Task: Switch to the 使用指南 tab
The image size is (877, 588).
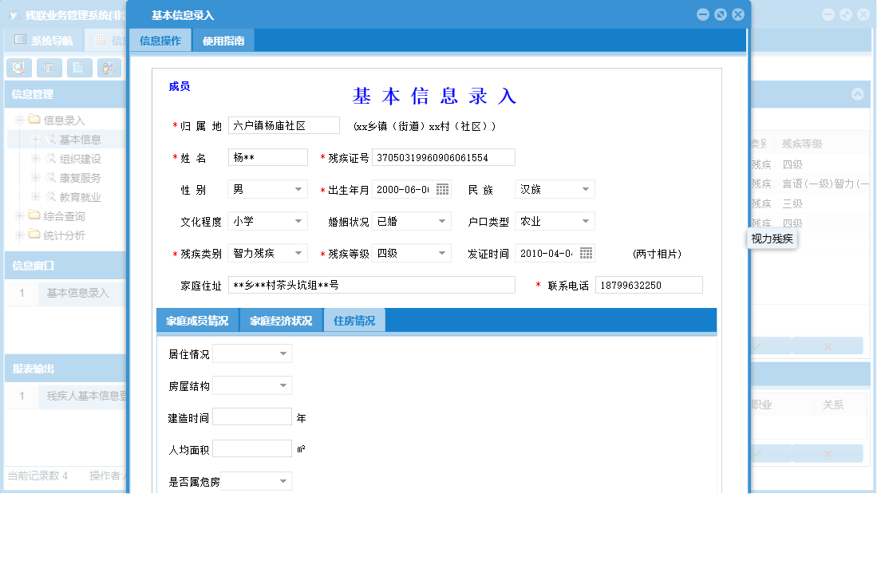Action: coord(226,38)
